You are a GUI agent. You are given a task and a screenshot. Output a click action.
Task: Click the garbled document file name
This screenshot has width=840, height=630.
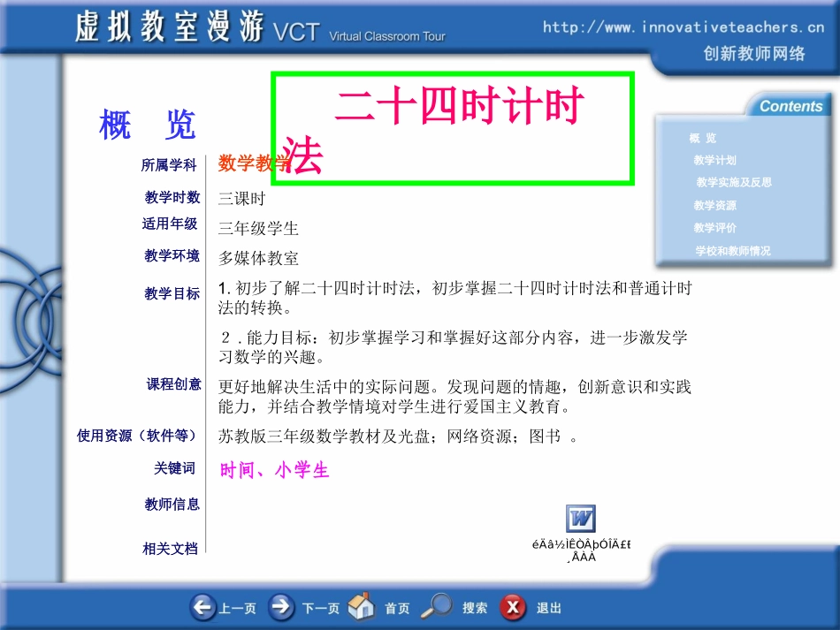[581, 550]
